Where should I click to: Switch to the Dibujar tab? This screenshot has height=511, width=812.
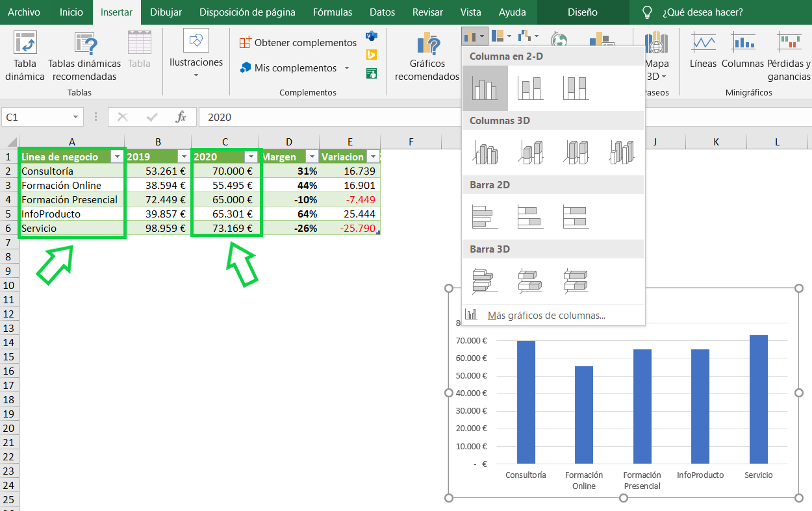(166, 12)
